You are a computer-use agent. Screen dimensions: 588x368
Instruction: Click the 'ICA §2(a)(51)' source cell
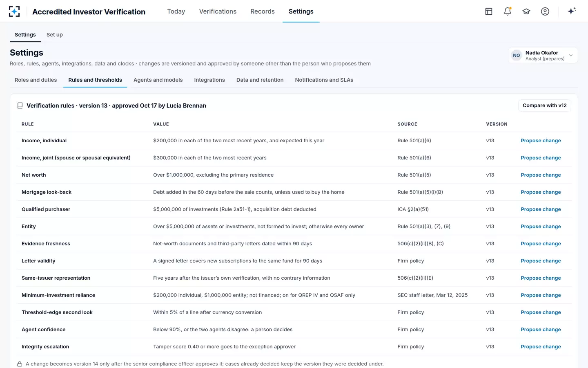413,209
